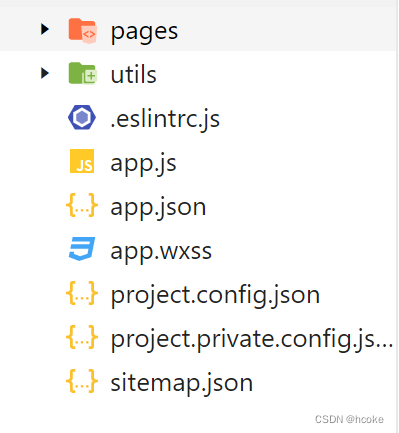Open the app.wxss stylesheet
The width and height of the screenshot is (399, 433).
161,252
